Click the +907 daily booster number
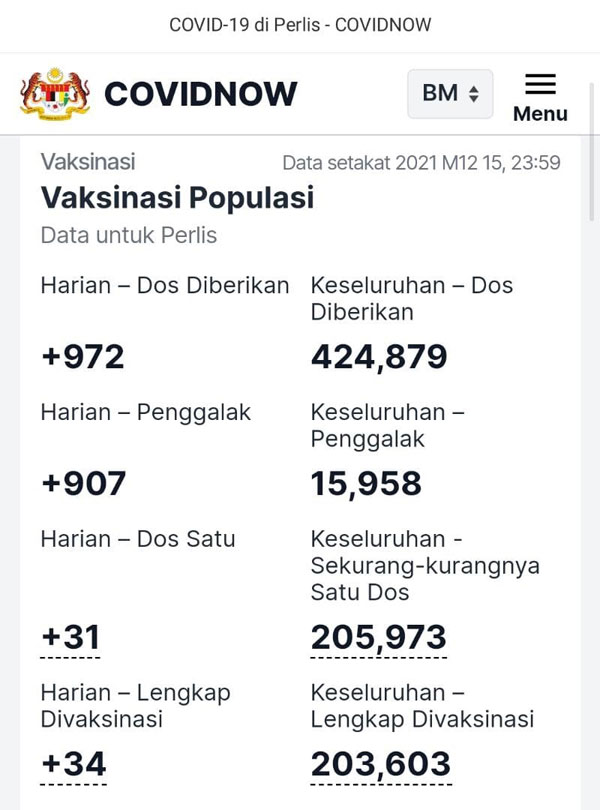The width and height of the screenshot is (600, 810). click(83, 484)
